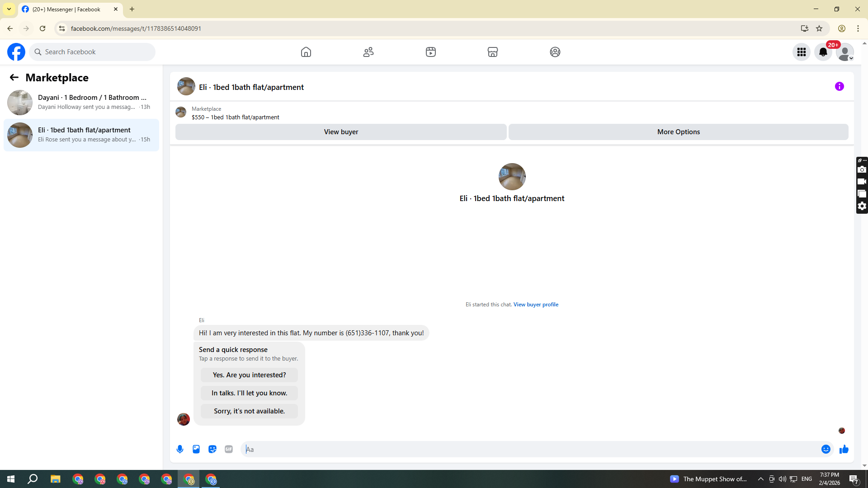Open the notifications bell

(823, 52)
